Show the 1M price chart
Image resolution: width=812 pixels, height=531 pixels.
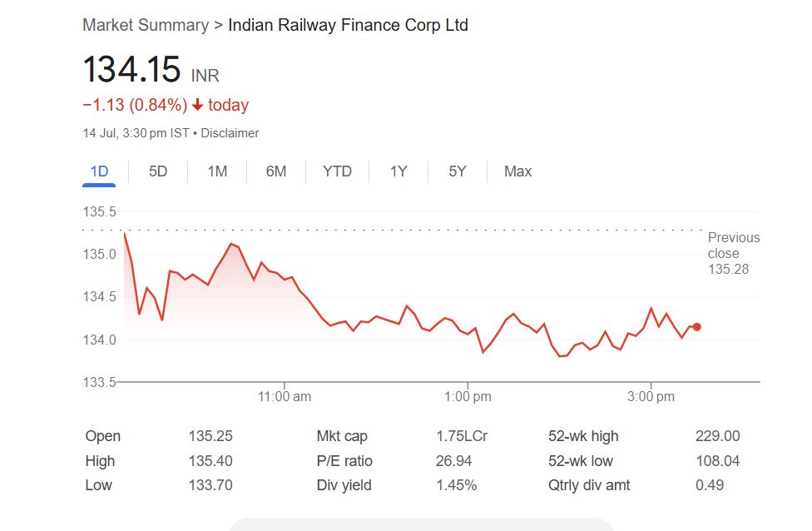217,171
